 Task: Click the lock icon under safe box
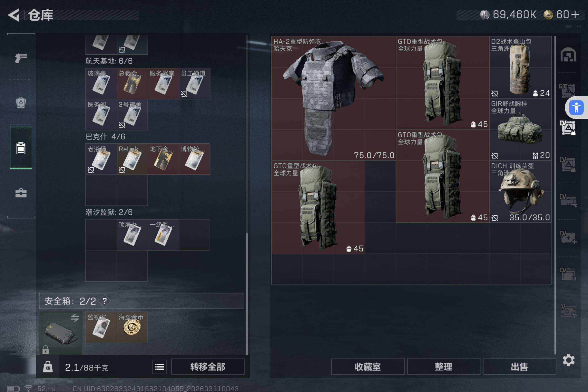(46, 350)
